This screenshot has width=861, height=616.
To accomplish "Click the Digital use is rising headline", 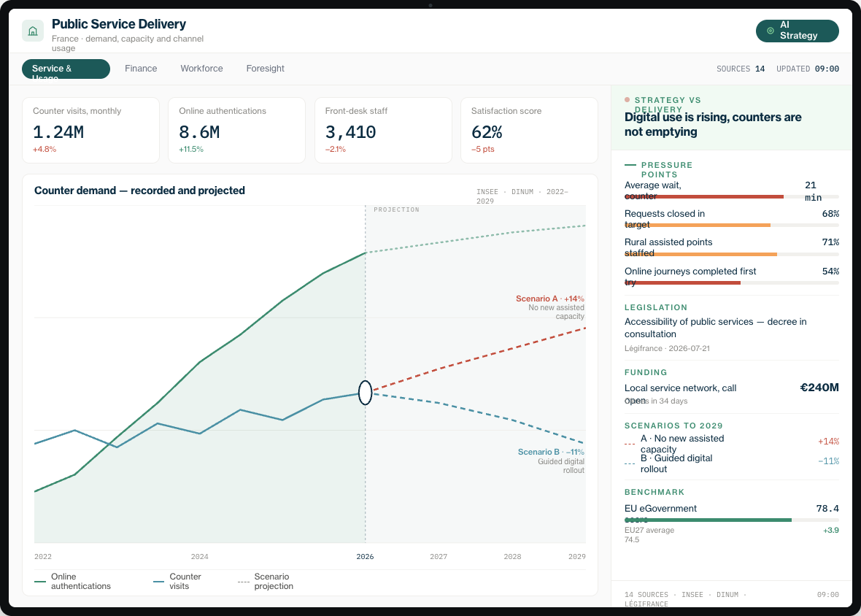I will (713, 125).
